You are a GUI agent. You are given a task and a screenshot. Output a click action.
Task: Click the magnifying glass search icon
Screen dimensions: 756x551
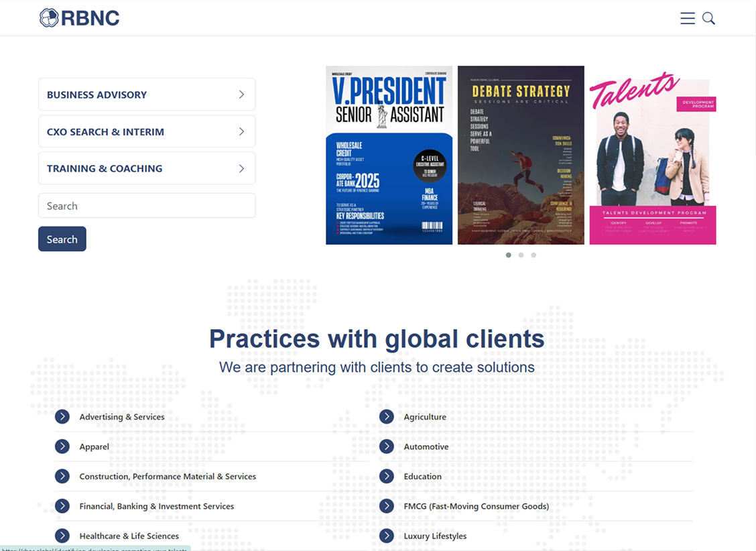point(708,18)
